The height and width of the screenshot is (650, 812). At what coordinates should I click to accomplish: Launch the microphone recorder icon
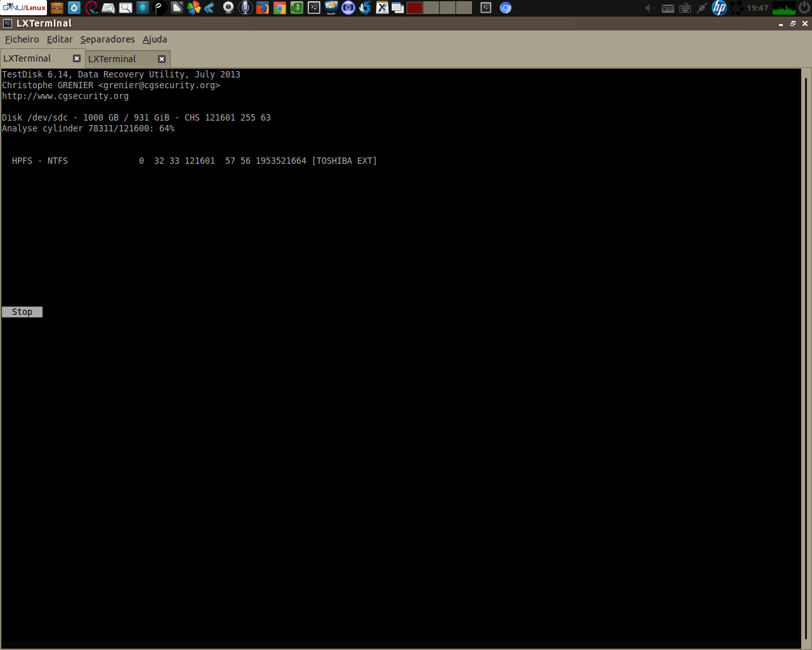point(246,8)
